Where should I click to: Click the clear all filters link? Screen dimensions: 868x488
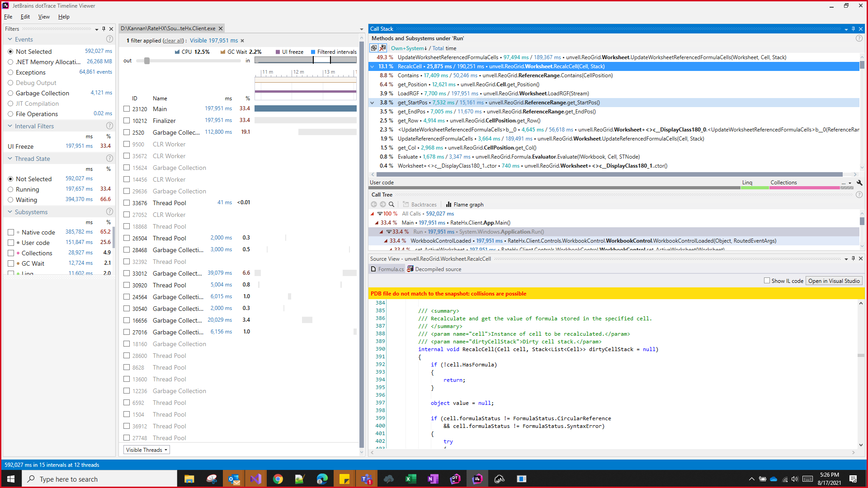(x=173, y=40)
